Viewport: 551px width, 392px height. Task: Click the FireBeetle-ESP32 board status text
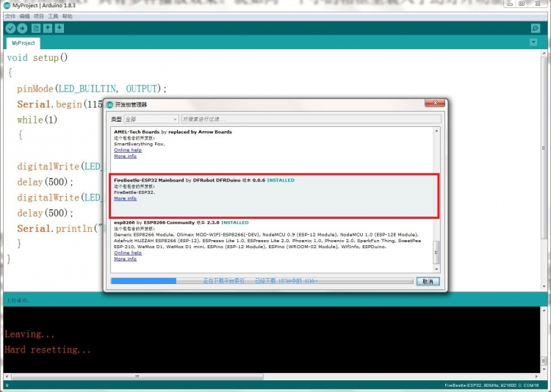(491, 385)
